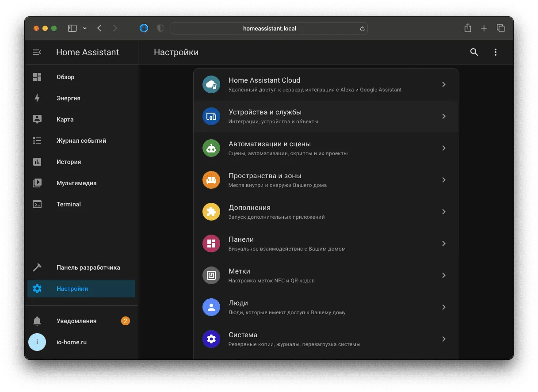Click the Устройства и службы devices icon
Image resolution: width=538 pixels, height=392 pixels.
pos(211,116)
